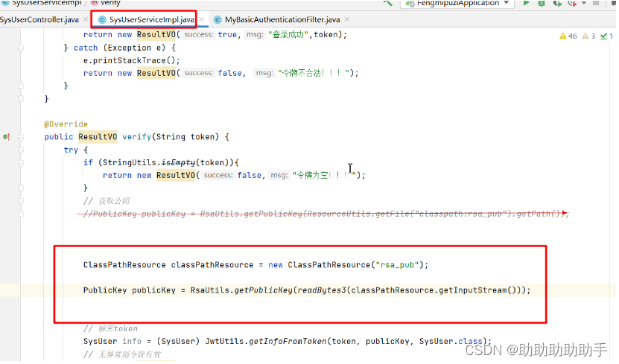Click the verify method name in signature
Screen dimensions: 619x364
click(136, 137)
